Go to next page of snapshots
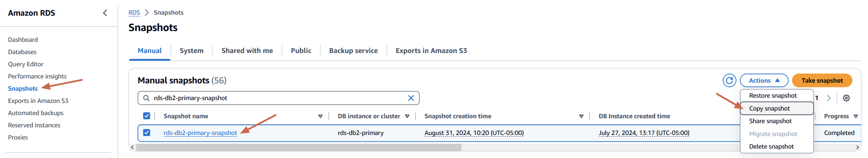868x158 pixels. (x=829, y=98)
